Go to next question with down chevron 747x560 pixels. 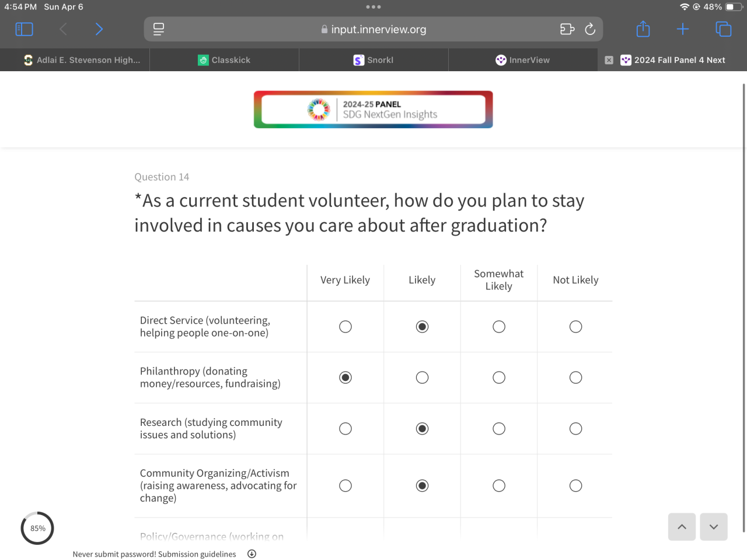[714, 527]
